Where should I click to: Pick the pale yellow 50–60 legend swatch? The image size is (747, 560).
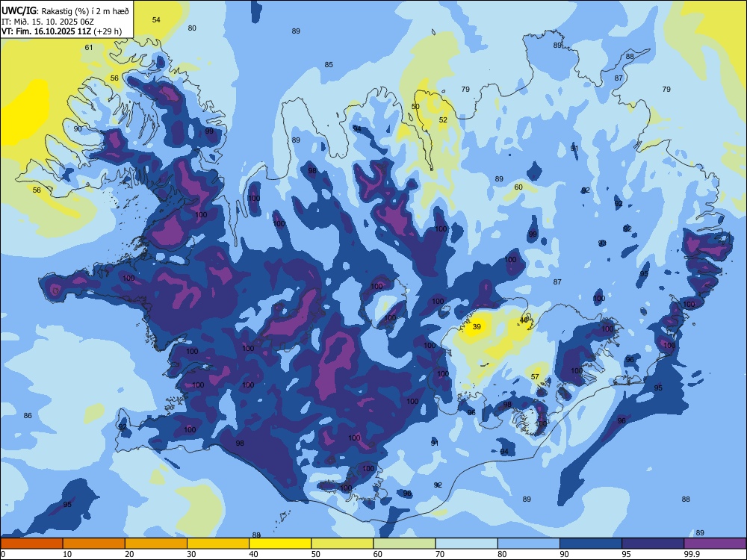coord(342,544)
